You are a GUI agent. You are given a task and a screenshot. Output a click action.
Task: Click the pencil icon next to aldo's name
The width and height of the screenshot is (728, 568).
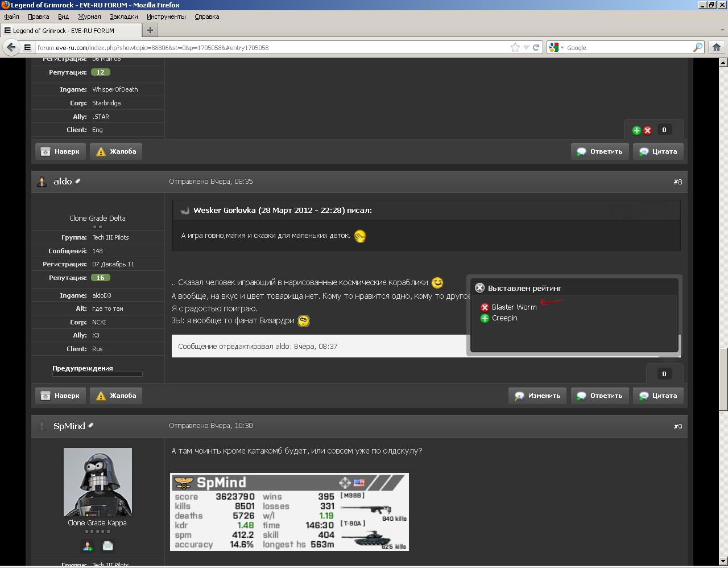(78, 181)
